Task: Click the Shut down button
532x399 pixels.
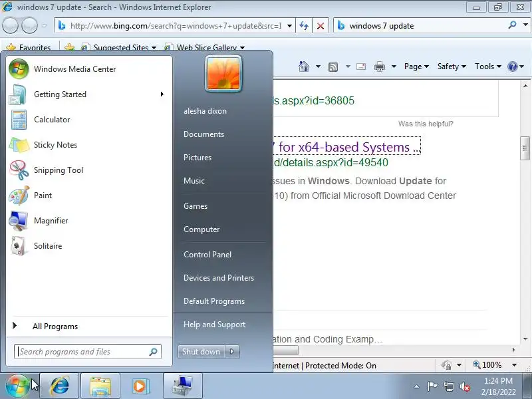Action: coord(201,352)
